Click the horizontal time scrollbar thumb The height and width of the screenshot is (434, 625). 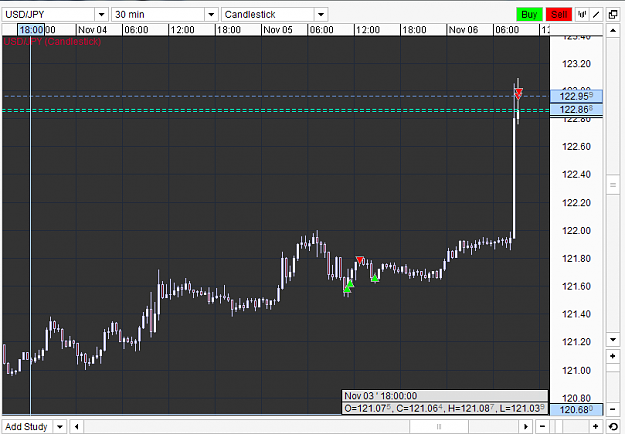(x=439, y=427)
